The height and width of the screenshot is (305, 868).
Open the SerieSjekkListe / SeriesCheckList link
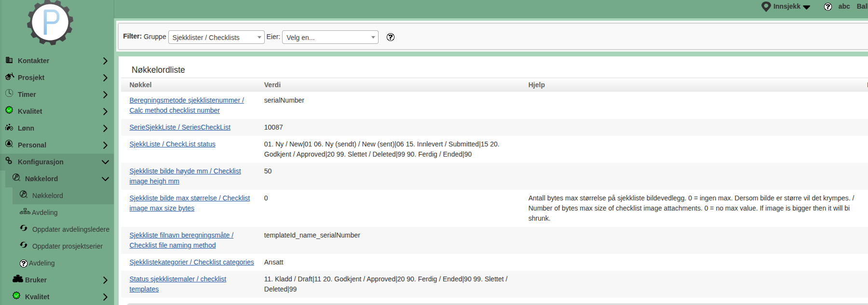(x=179, y=127)
